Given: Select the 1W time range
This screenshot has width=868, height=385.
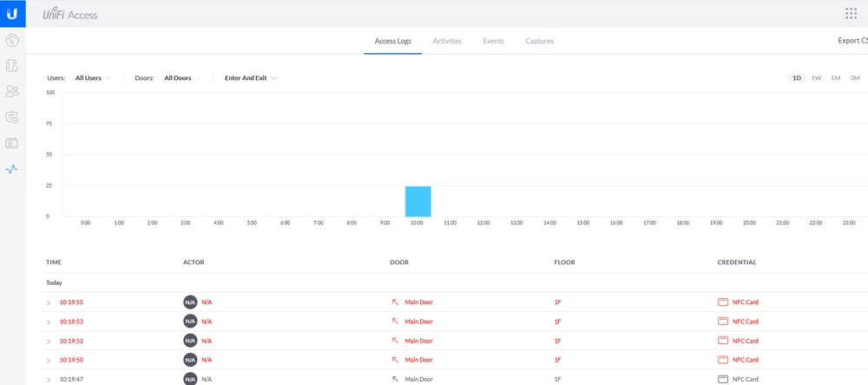Looking at the screenshot, I should (x=816, y=78).
